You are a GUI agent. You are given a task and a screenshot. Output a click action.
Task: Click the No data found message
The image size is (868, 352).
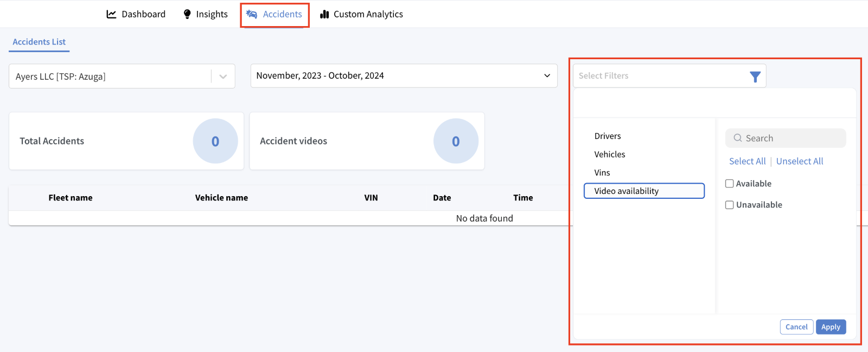pos(484,218)
